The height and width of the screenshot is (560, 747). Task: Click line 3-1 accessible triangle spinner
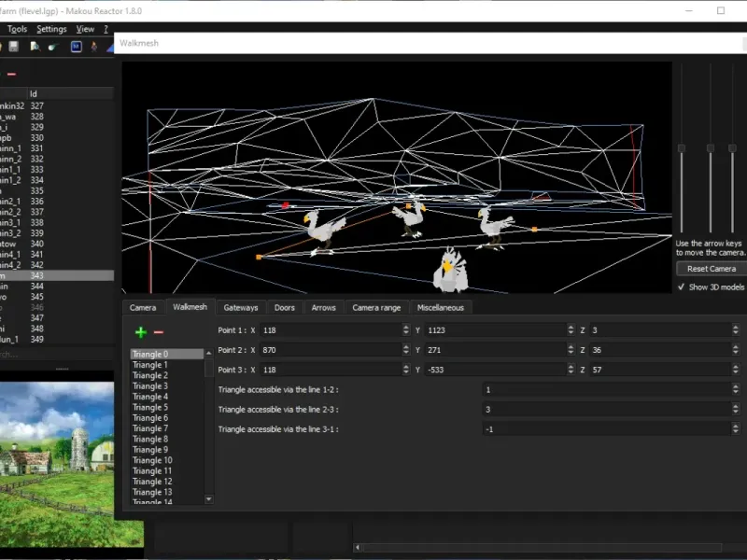tap(736, 429)
